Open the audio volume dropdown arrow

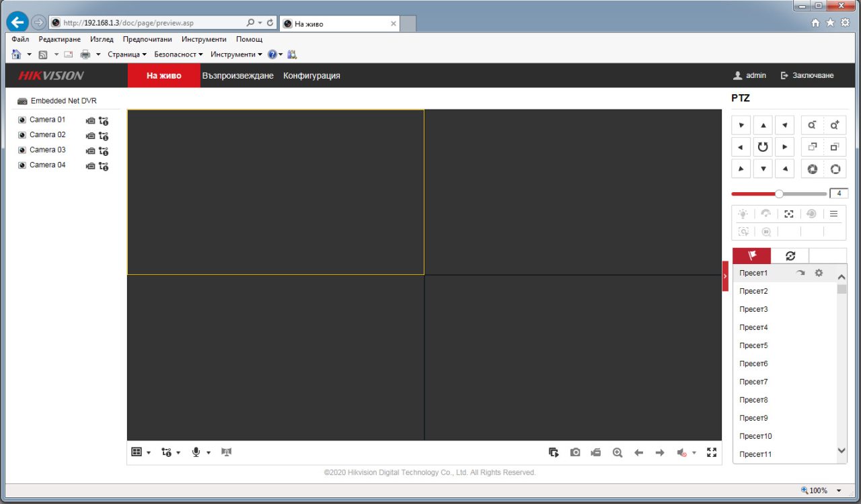694,453
